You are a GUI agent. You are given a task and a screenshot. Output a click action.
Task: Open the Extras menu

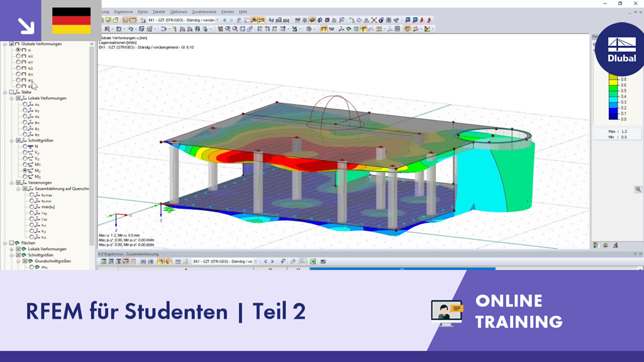pos(143,12)
